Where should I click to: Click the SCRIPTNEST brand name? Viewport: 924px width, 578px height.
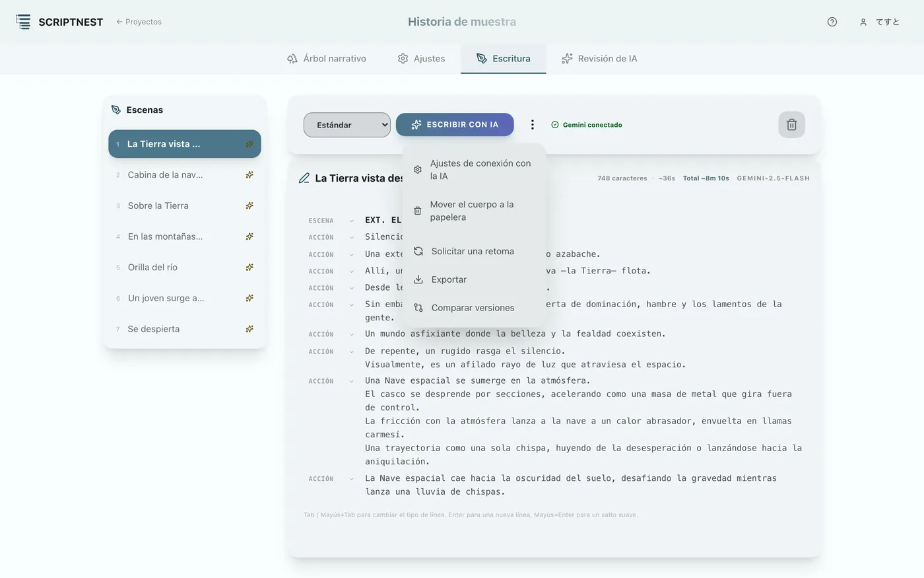pos(71,22)
